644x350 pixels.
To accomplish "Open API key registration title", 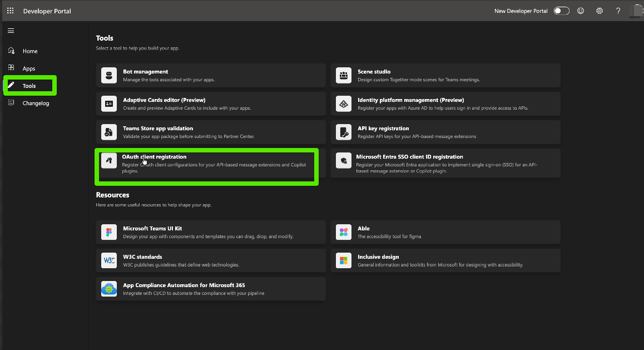I will [383, 128].
